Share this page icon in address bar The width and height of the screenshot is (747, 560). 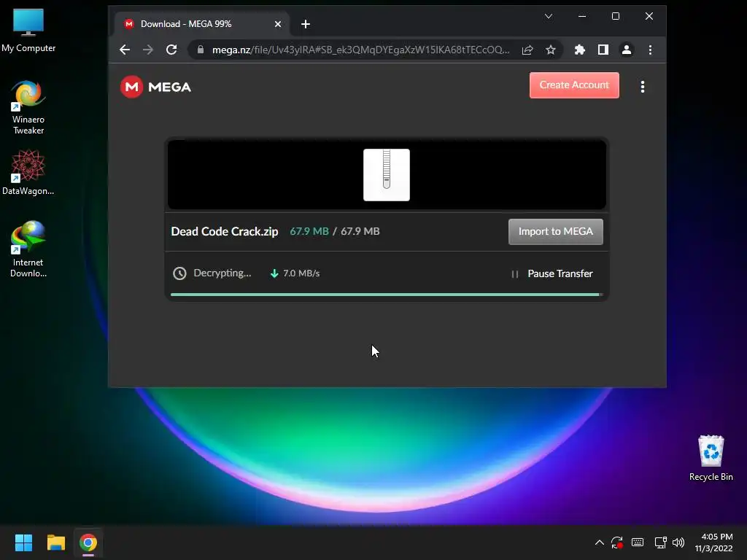point(527,50)
